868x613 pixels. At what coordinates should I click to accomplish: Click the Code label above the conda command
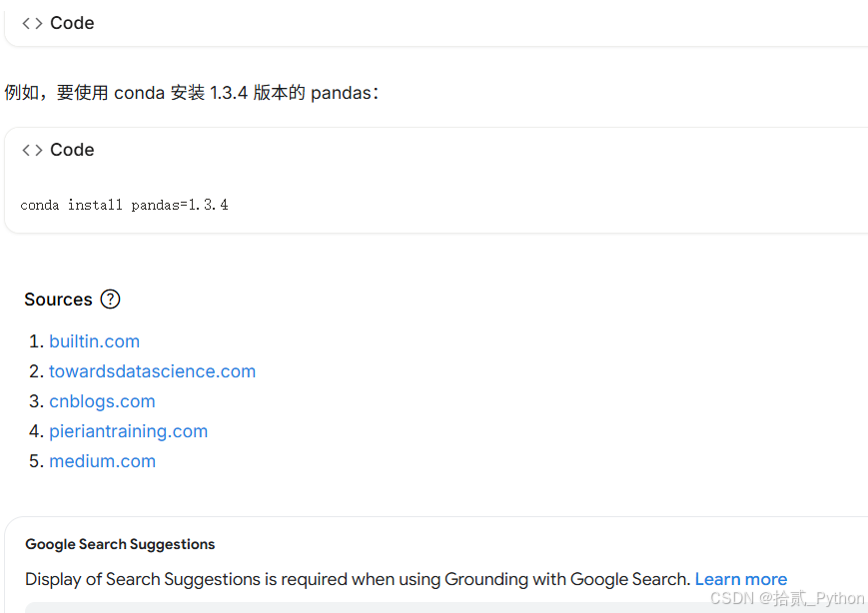coord(72,150)
